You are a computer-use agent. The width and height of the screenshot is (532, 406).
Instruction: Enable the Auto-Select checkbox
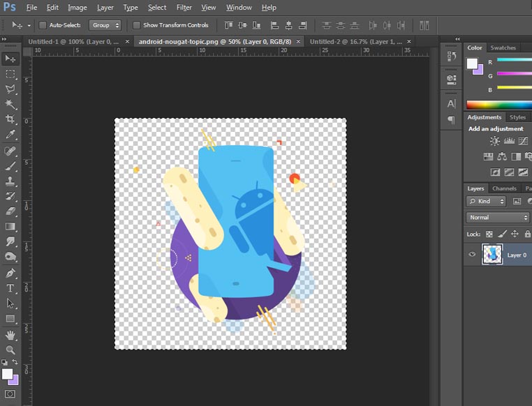coord(43,25)
